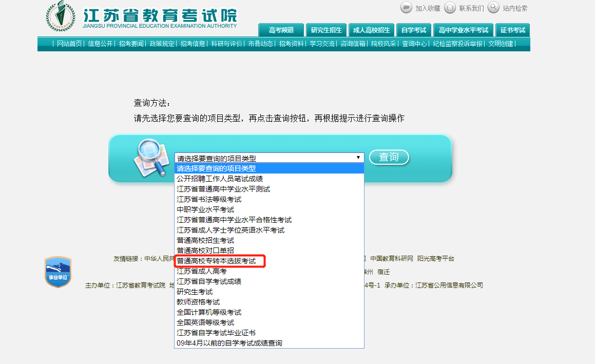This screenshot has height=364, width=595.
Task: Select 江苏省成人高考 option
Action: pyautogui.click(x=269, y=271)
